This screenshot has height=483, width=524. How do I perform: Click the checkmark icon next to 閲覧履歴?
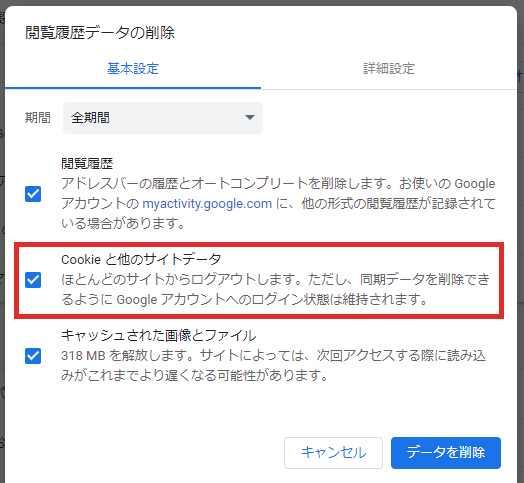click(x=33, y=194)
